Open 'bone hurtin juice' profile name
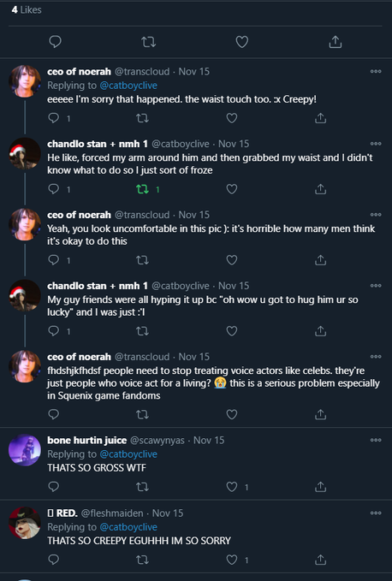The image size is (392, 581). (x=87, y=440)
